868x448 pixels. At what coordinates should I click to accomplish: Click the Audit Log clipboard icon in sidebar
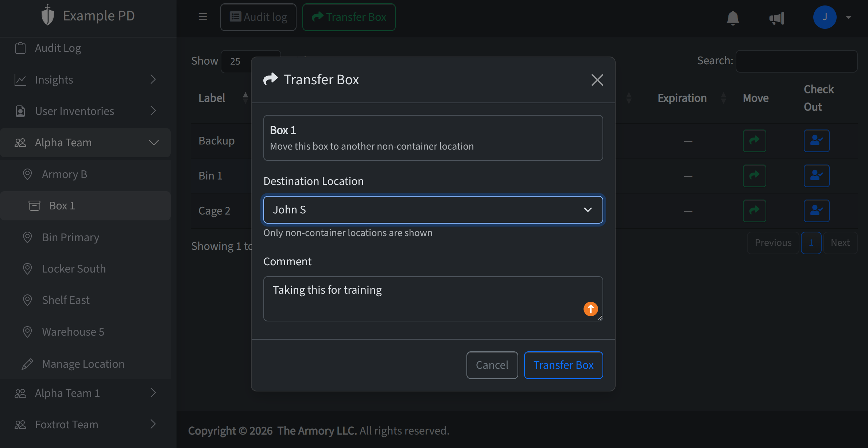[20, 47]
